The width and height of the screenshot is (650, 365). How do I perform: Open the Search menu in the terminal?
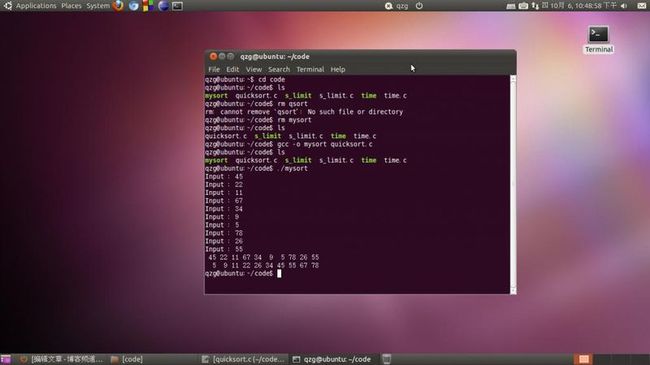pos(279,69)
